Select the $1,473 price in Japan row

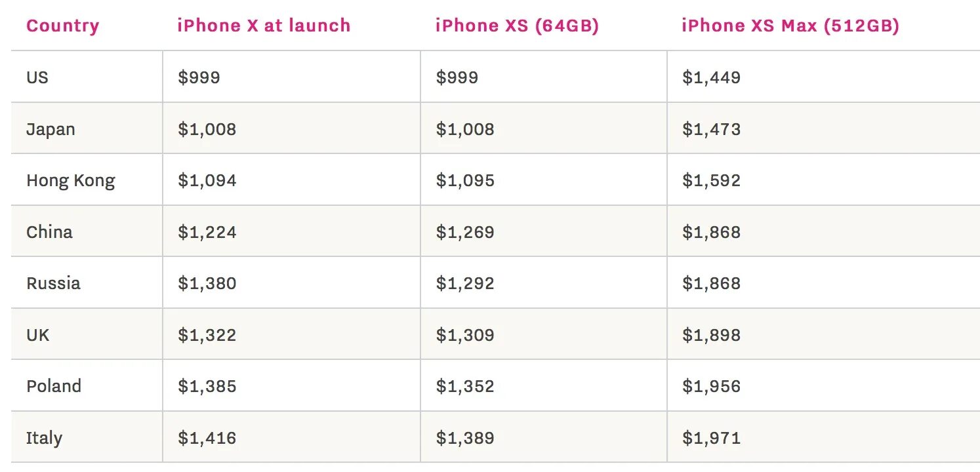pyautogui.click(x=711, y=129)
